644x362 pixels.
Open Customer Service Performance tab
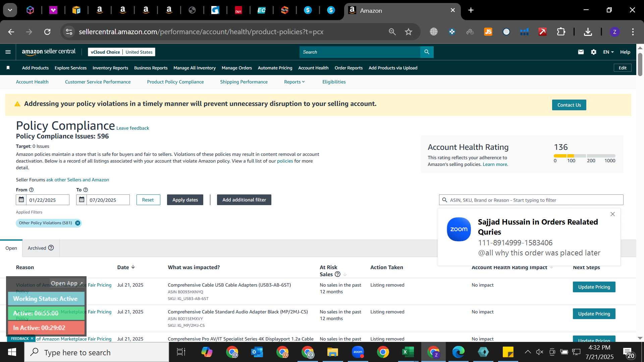[x=98, y=82]
